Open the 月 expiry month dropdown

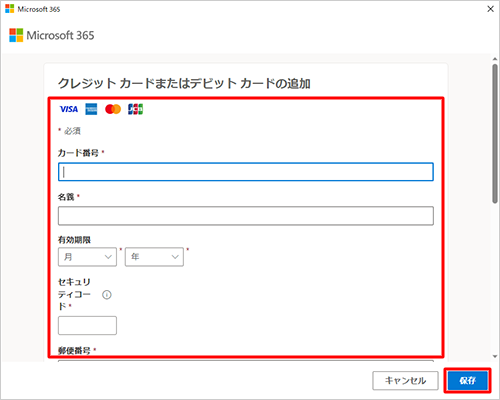pyautogui.click(x=87, y=257)
